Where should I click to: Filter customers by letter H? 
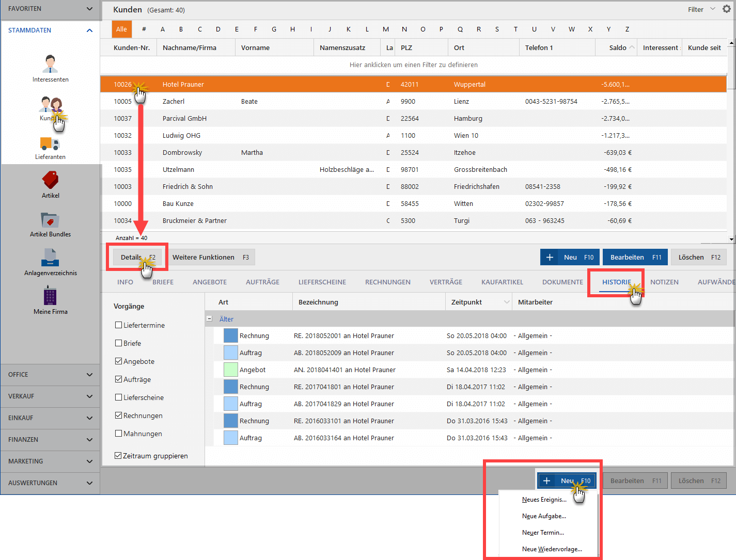click(292, 29)
